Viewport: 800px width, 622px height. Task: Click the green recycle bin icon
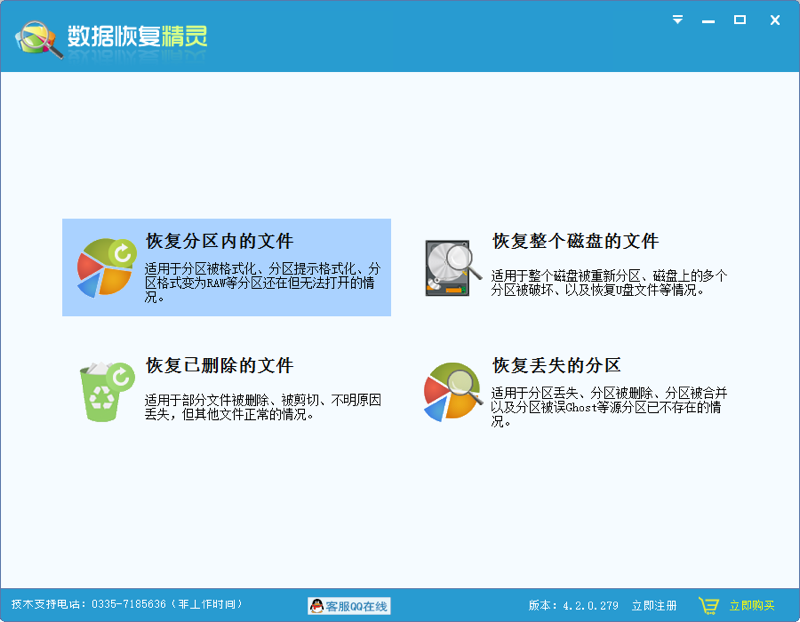pos(107,392)
